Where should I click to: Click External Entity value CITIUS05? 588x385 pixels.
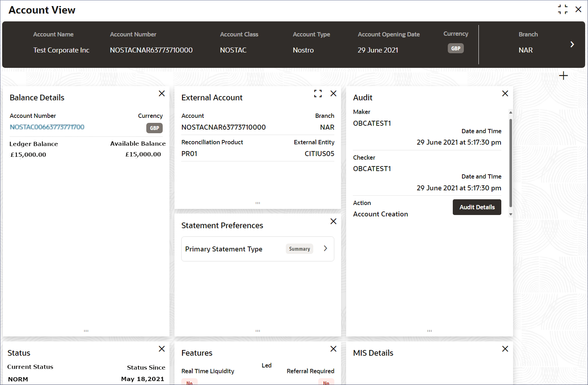(319, 154)
